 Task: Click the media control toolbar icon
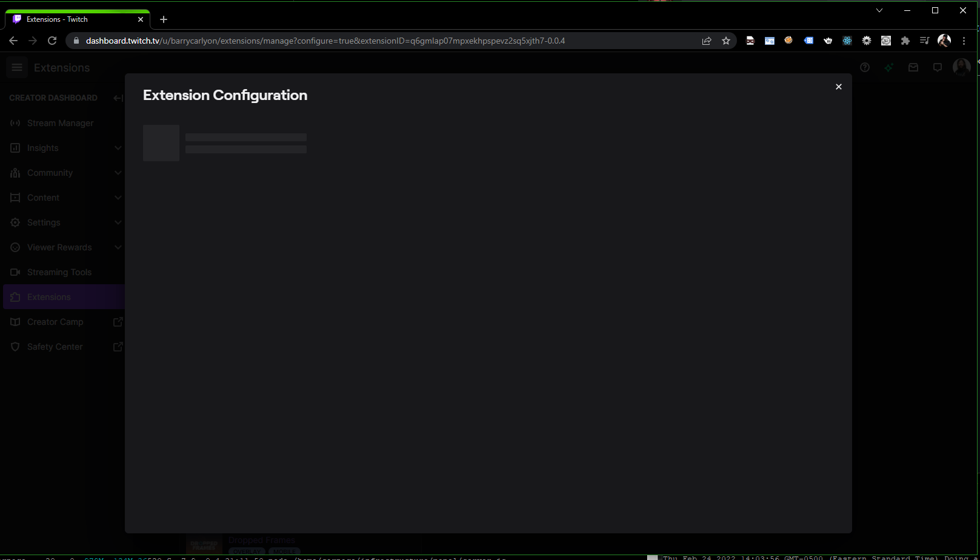coord(925,41)
